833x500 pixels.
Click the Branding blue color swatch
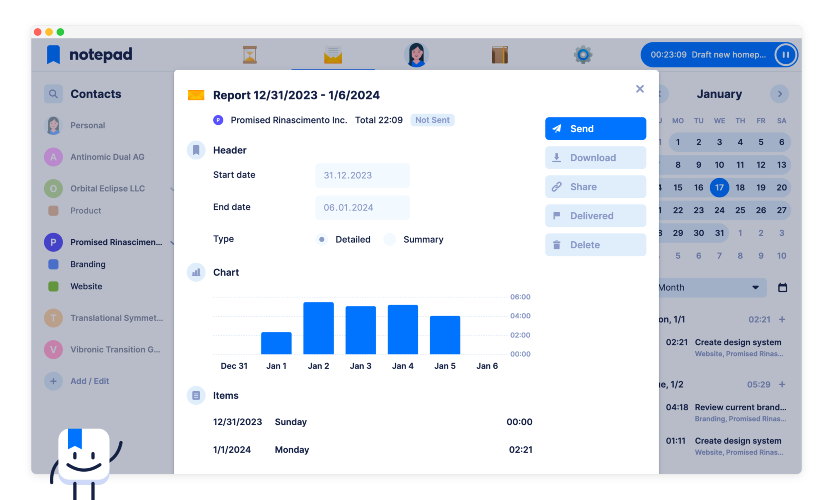pos(53,264)
